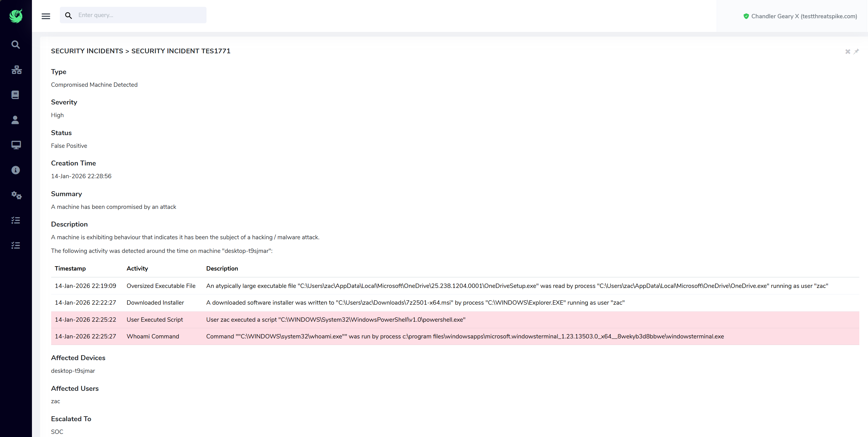Open the user profile sidebar icon

pyautogui.click(x=15, y=120)
